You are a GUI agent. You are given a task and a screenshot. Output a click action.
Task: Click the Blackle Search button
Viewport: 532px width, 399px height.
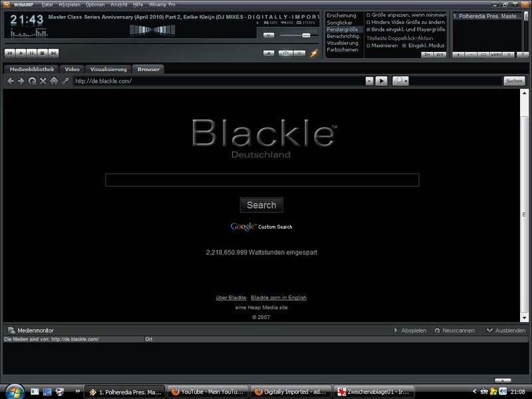[x=261, y=205]
